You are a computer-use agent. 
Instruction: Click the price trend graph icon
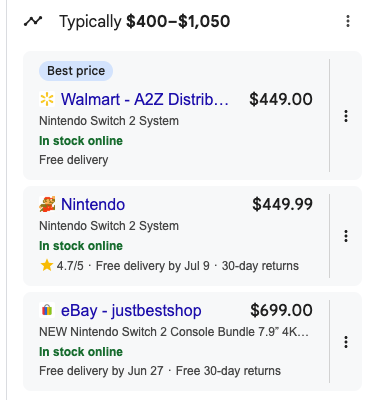[33, 21]
